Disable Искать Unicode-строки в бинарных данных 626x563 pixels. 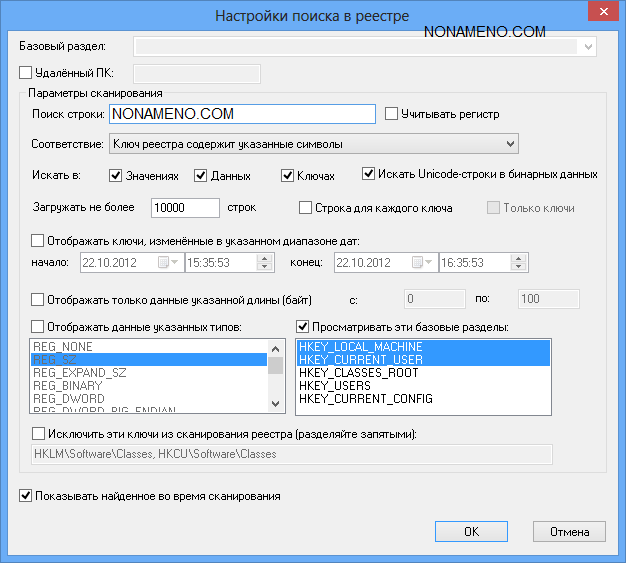[369, 174]
